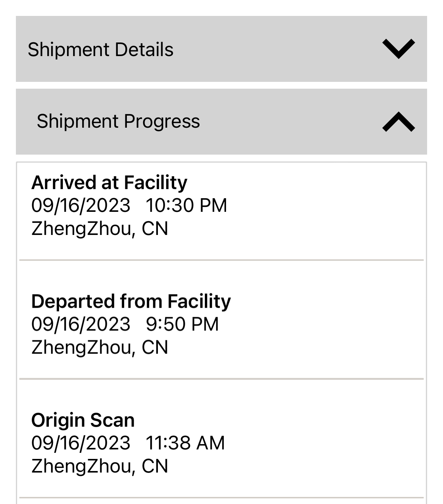Click the 09/16/2023 date under Departed from Facility

81,324
